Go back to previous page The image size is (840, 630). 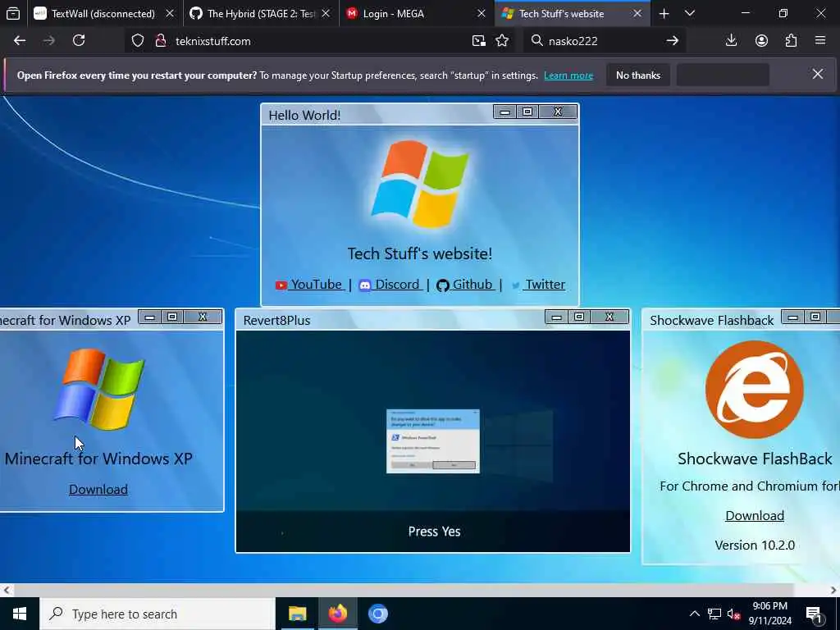(20, 41)
